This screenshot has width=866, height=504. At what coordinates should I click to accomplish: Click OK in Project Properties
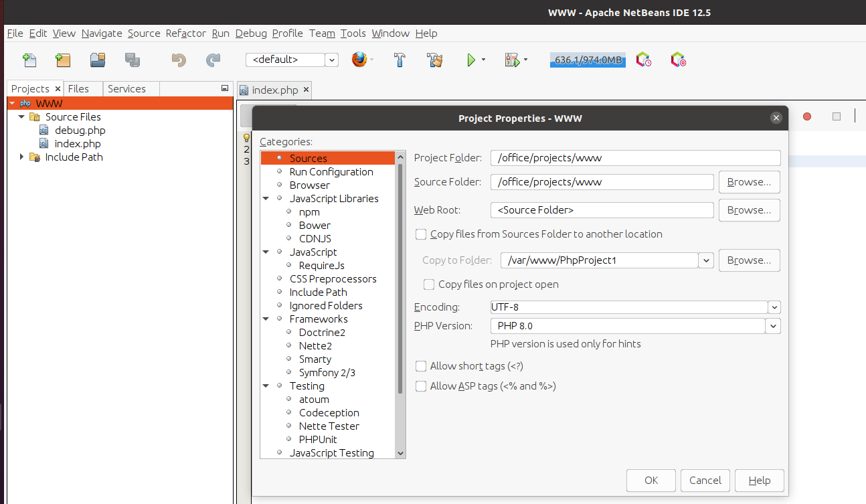tap(651, 480)
